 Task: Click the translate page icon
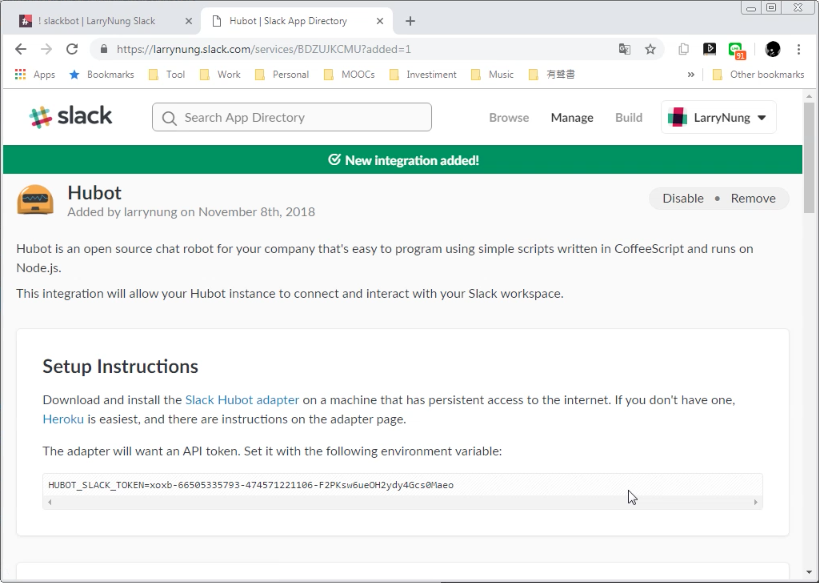click(624, 49)
